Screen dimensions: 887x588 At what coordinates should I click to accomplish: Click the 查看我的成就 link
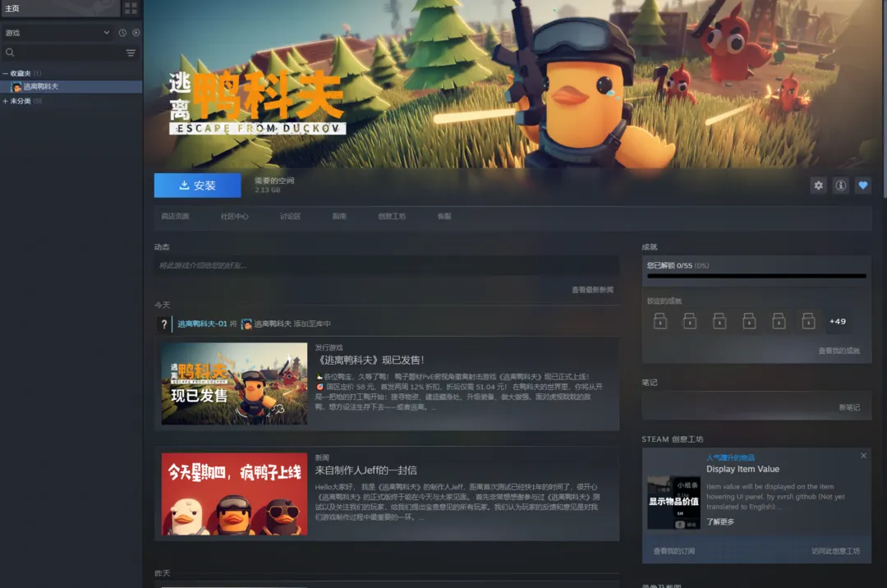[839, 351]
